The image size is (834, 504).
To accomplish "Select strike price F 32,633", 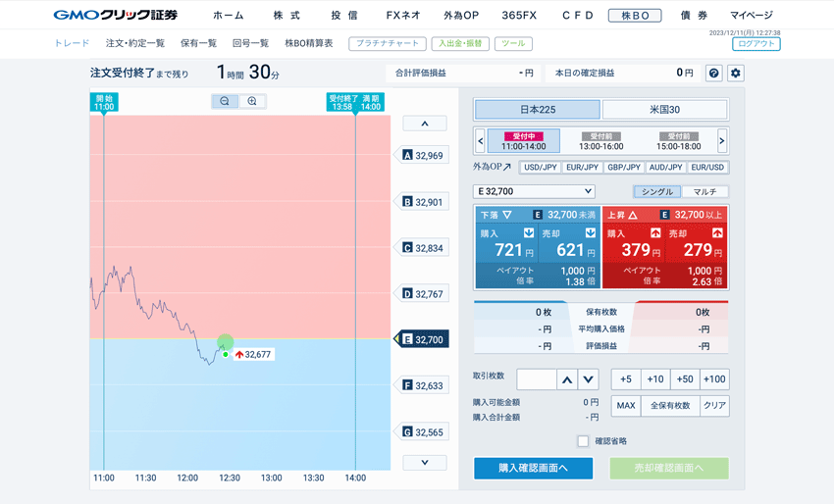I will click(x=422, y=385).
